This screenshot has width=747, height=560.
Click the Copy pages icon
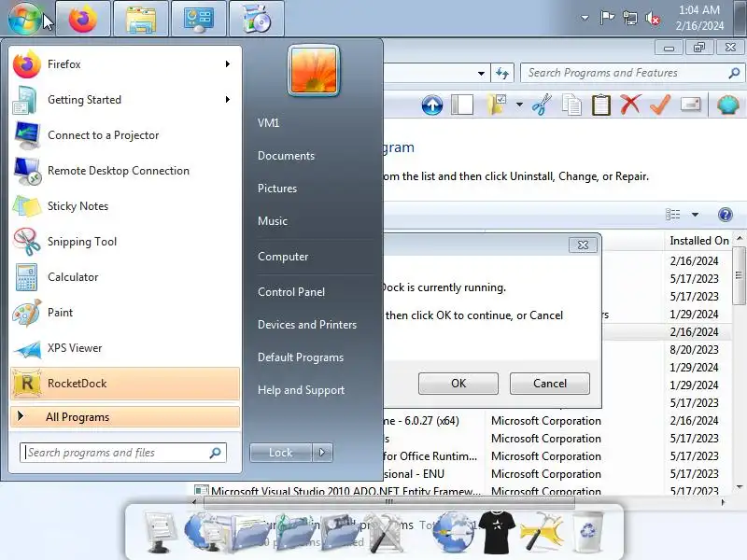pyautogui.click(x=571, y=105)
